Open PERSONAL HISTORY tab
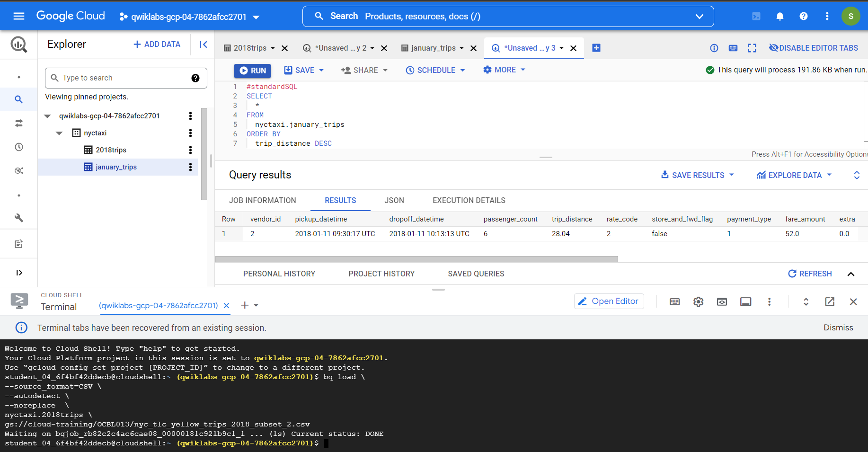Screen dimensions: 868x452 [x=279, y=274]
